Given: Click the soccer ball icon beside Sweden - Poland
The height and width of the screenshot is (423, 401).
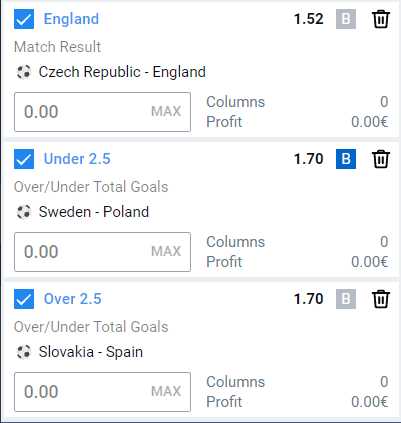Looking at the screenshot, I should [x=24, y=212].
